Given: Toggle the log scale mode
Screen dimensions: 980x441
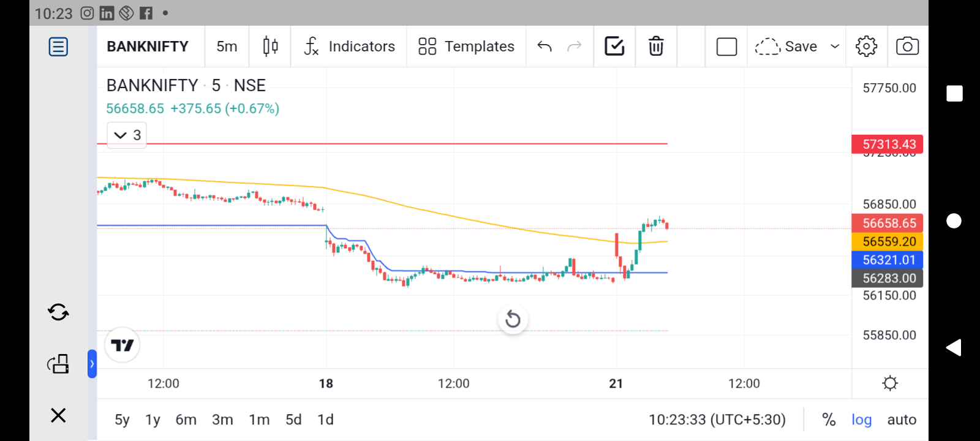Looking at the screenshot, I should point(861,420).
